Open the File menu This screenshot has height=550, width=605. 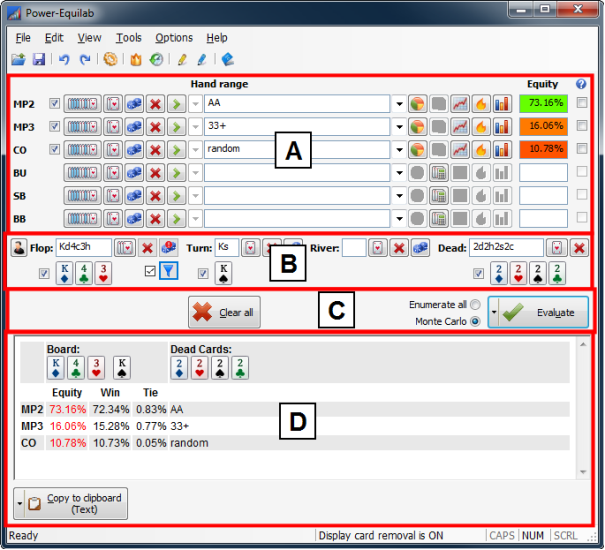pyautogui.click(x=23, y=38)
